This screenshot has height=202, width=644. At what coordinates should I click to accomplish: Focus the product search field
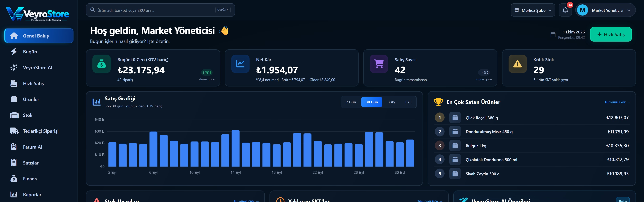pos(160,10)
